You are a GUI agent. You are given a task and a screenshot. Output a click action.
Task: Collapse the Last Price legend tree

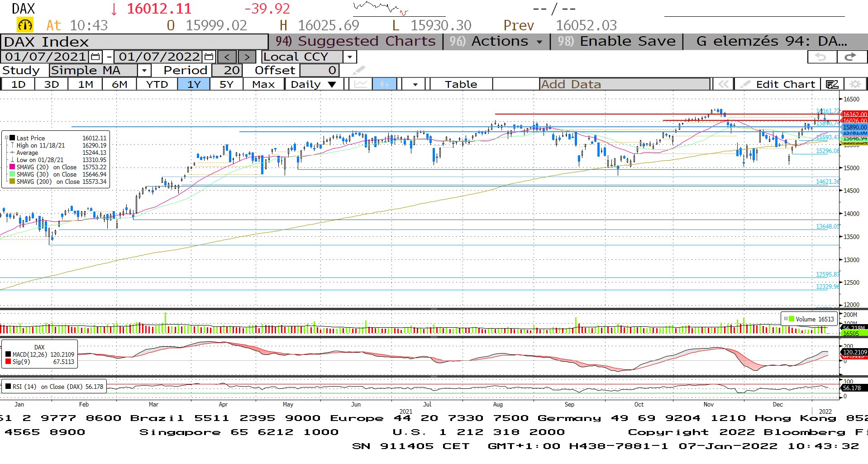(x=6, y=138)
